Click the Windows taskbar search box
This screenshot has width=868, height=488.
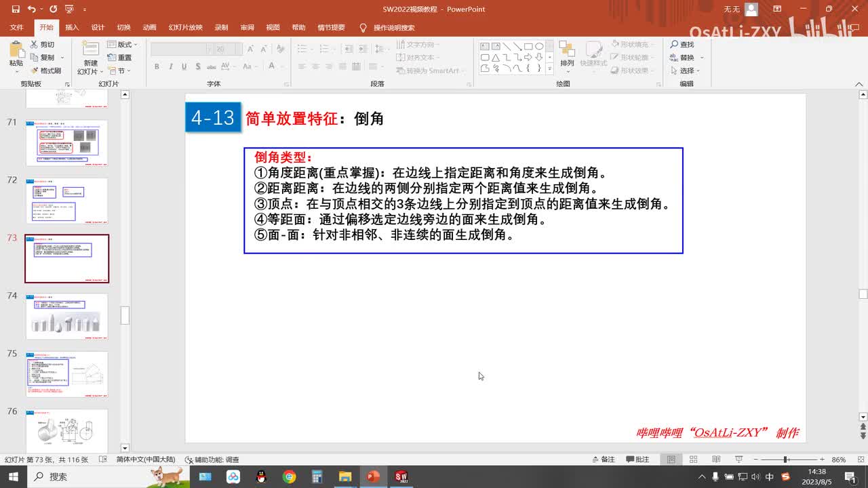coord(108,476)
